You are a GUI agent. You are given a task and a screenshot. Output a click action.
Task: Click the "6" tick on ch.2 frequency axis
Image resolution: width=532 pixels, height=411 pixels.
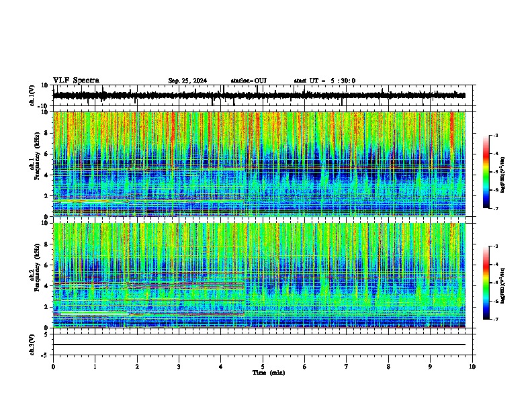47,265
